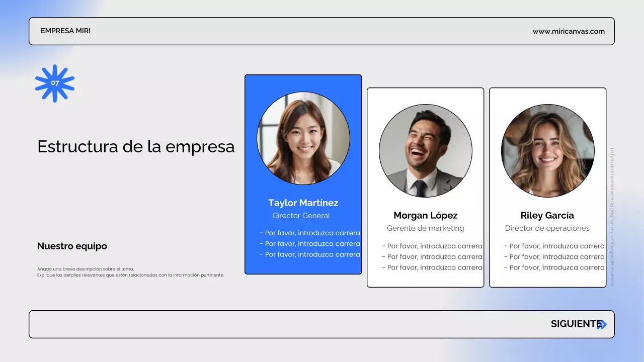The height and width of the screenshot is (362, 644).
Task: Select Taylor Martínez's circular profile photo
Action: 303,138
